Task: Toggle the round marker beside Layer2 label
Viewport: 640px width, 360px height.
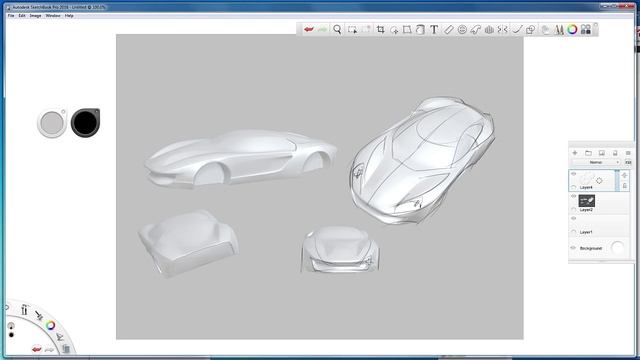Action: tap(574, 209)
